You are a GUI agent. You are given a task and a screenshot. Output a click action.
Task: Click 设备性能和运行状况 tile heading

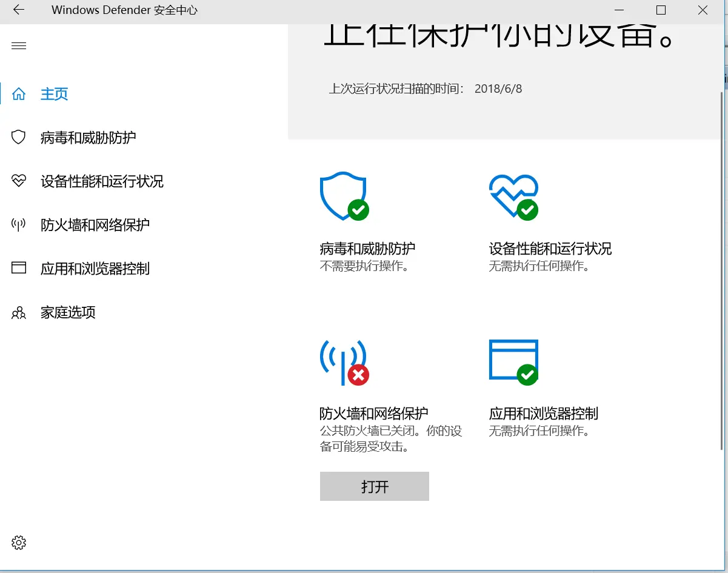click(x=550, y=249)
